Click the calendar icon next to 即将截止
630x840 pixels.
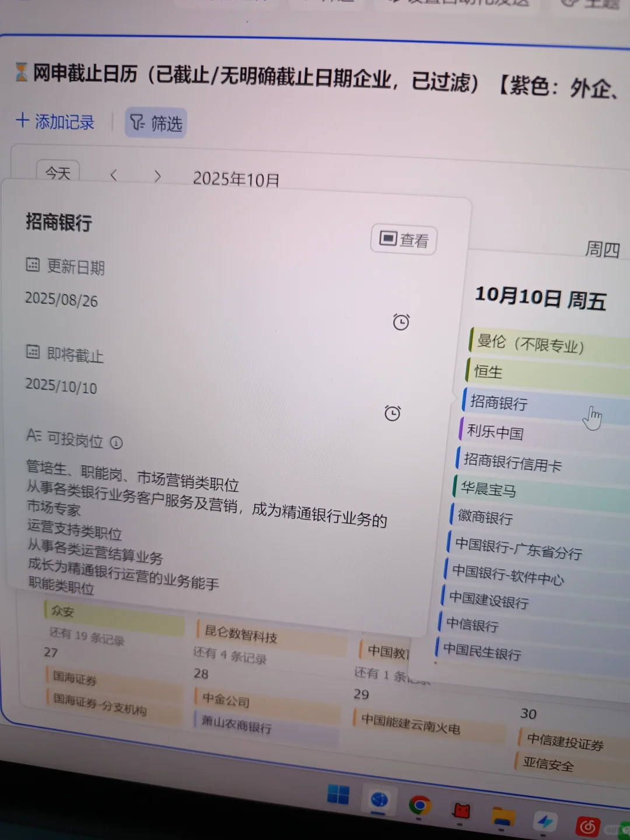point(33,352)
